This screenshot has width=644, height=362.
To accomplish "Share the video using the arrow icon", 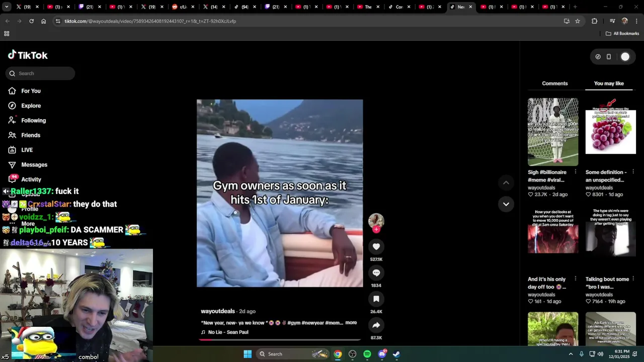I will (x=376, y=325).
